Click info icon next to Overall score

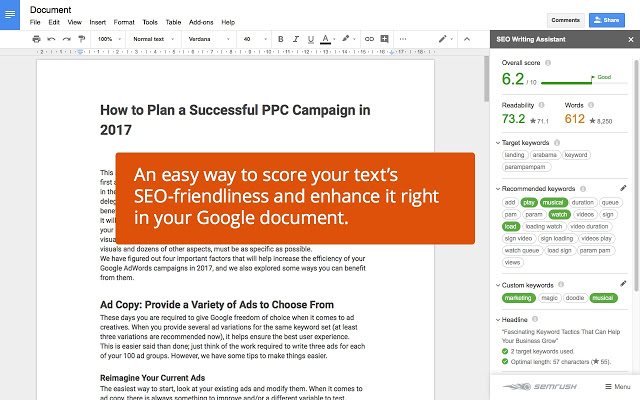point(548,63)
